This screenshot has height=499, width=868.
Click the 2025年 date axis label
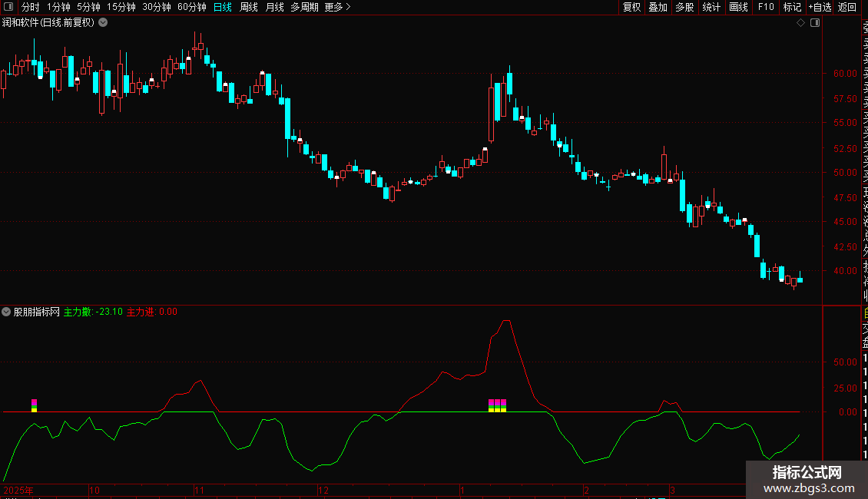pyautogui.click(x=18, y=491)
